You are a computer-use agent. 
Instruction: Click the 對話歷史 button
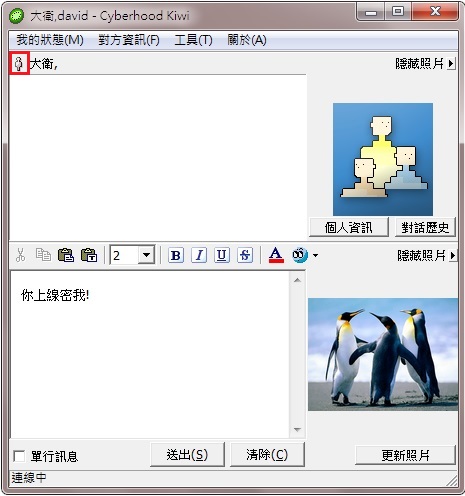point(425,228)
